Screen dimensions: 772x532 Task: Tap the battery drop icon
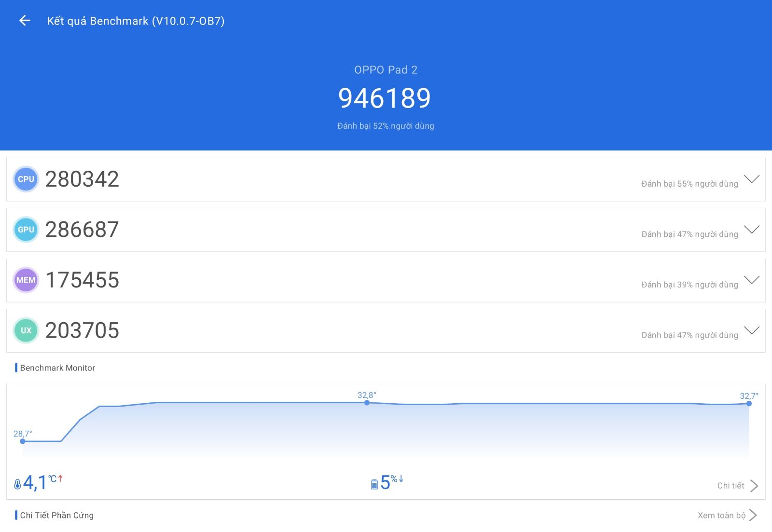tap(374, 484)
